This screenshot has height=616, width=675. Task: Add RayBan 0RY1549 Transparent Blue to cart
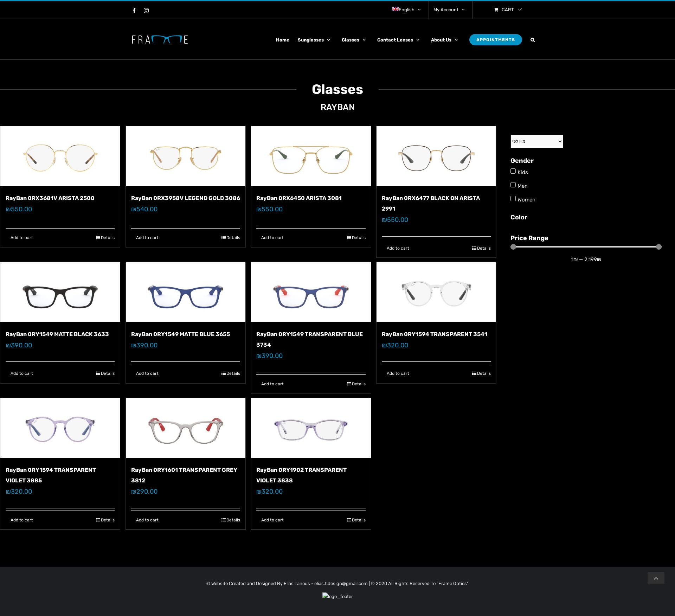point(272,384)
